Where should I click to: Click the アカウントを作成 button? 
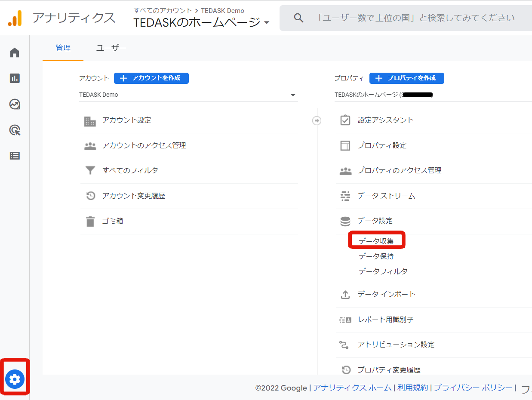click(151, 78)
